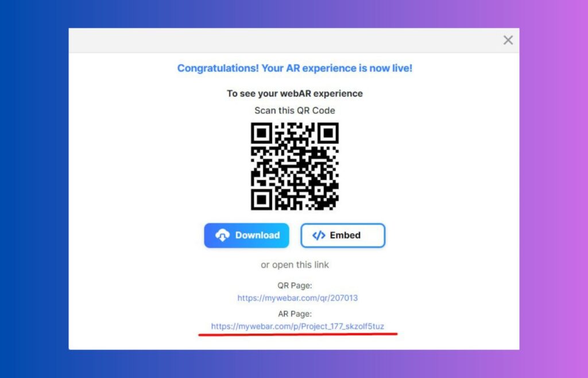This screenshot has width=588, height=378.
Task: Open the mywebar.com/qr/207013 link
Action: 297,298
